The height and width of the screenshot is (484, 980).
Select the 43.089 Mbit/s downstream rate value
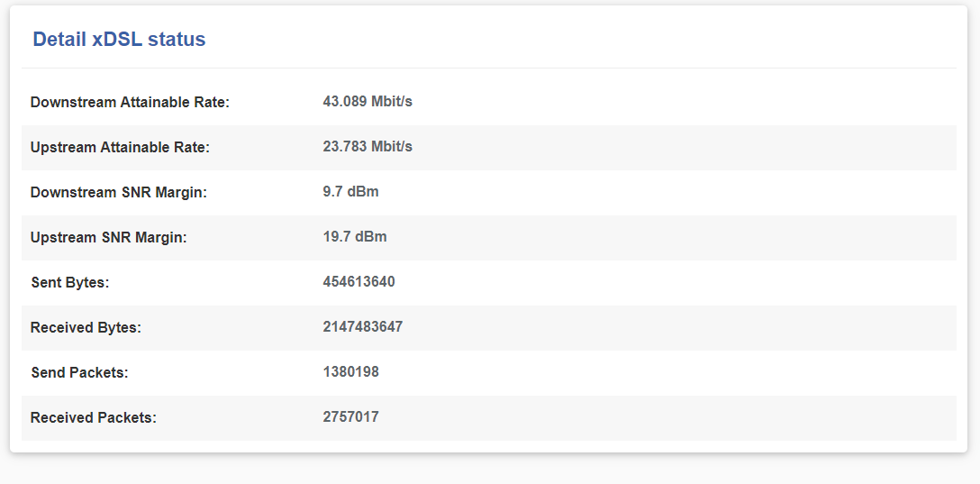(x=367, y=102)
